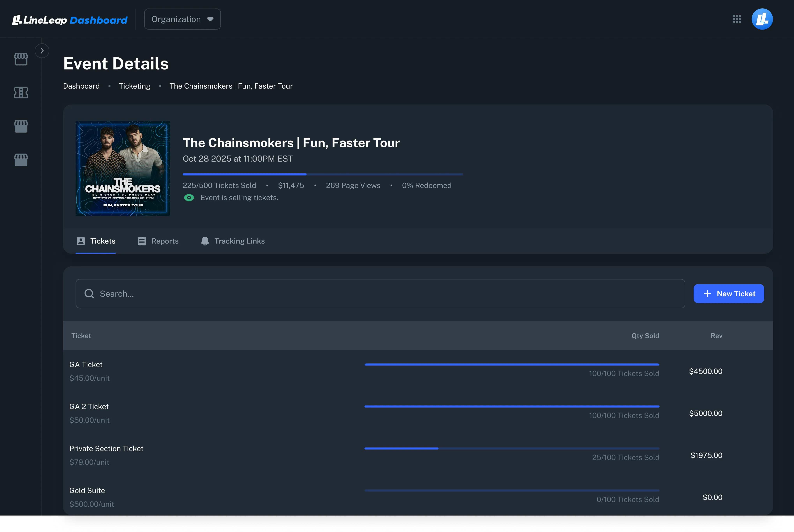Click the Rev column header
Image resolution: width=794 pixels, height=532 pixels.
[716, 336]
